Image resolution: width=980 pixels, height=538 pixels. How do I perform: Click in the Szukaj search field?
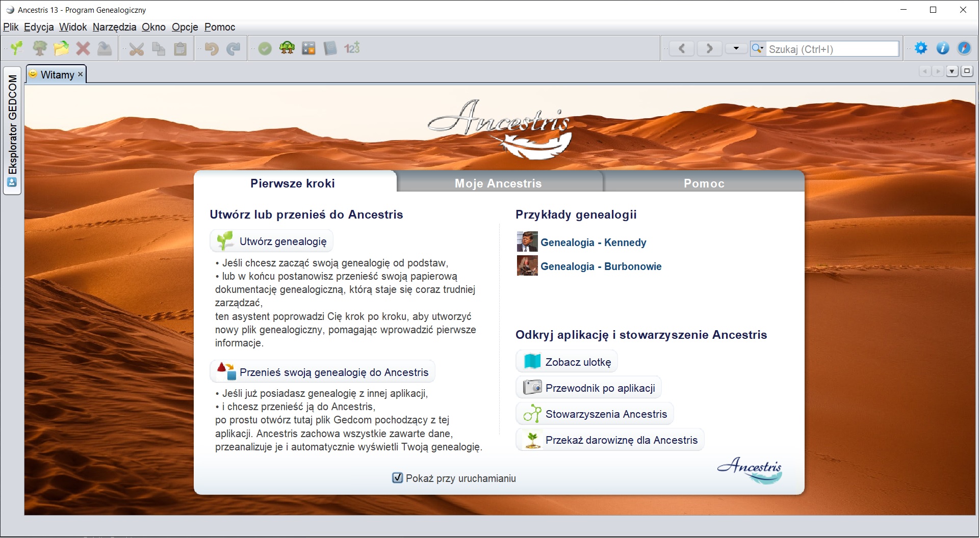point(831,49)
